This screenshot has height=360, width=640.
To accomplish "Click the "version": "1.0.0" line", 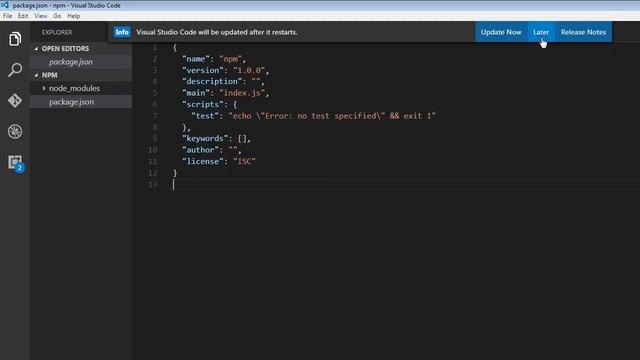I will click(x=225, y=70).
